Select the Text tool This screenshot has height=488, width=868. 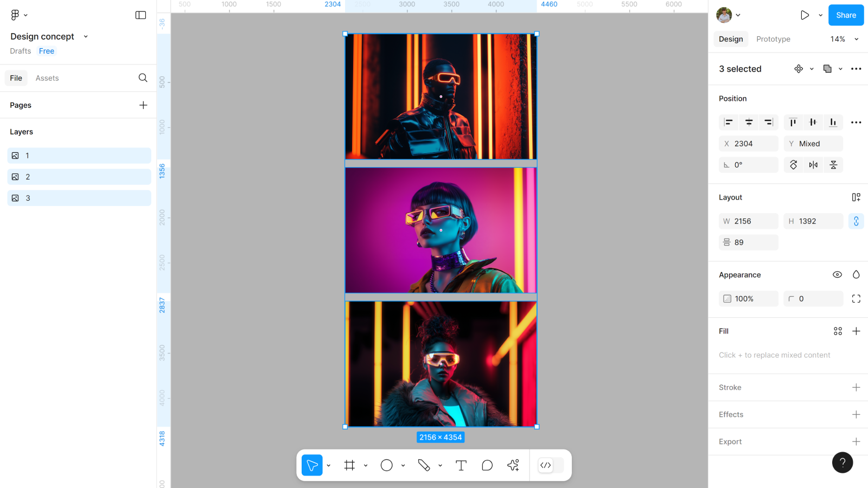click(461, 465)
